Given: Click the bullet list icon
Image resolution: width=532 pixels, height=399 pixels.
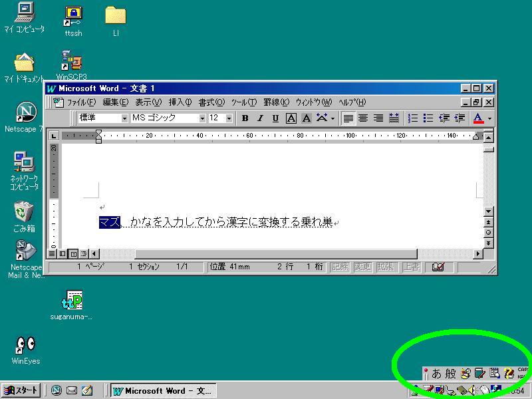Looking at the screenshot, I should (x=428, y=118).
